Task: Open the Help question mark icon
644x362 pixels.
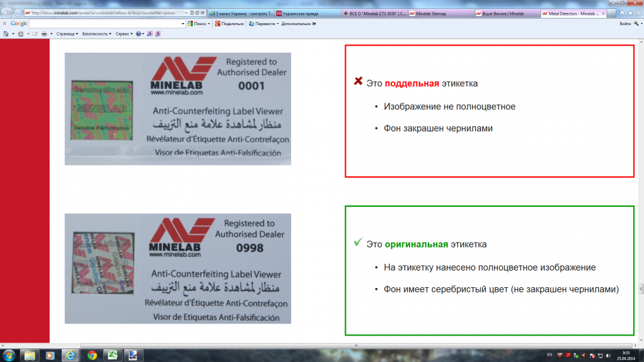Action: tap(138, 33)
